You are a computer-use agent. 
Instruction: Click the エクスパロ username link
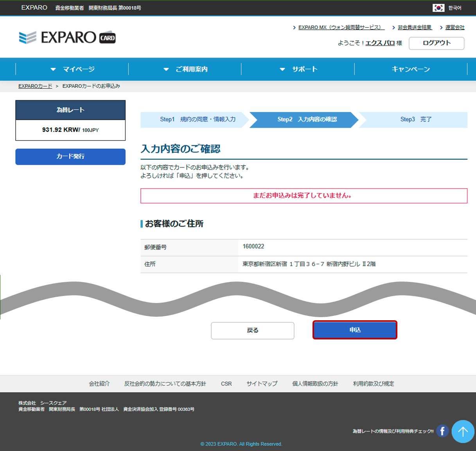pyautogui.click(x=380, y=43)
